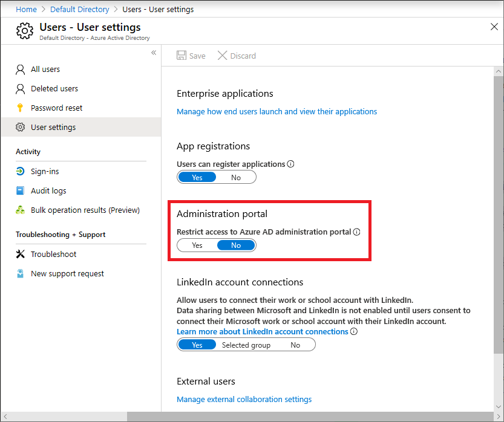The image size is (504, 422).
Task: Click the Deleted users person icon
Action: click(x=20, y=89)
